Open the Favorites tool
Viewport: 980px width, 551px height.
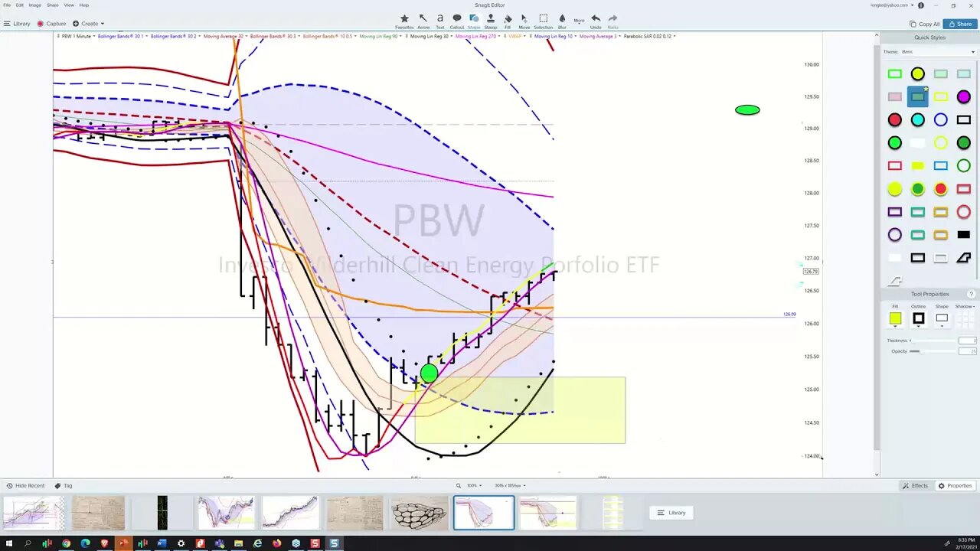[404, 21]
